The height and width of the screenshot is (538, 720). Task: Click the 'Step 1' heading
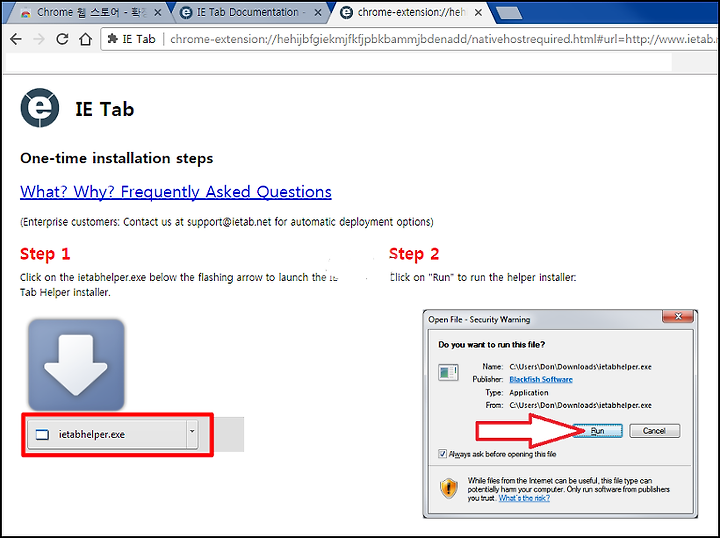coord(45,254)
